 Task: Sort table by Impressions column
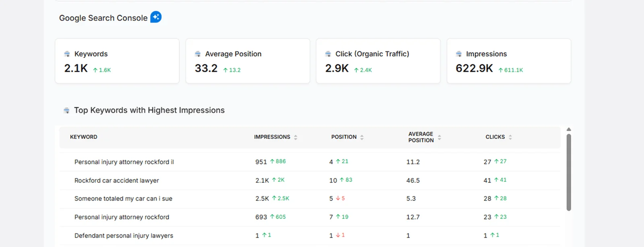pos(295,137)
